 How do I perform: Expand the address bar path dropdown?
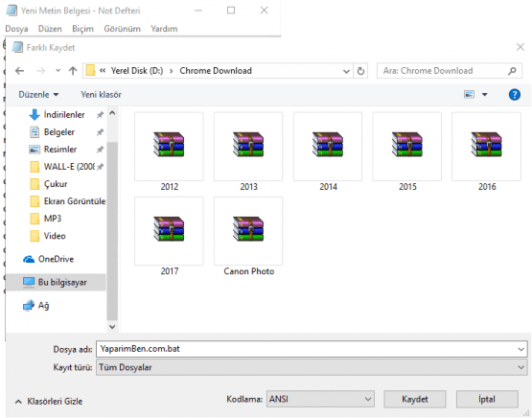click(346, 71)
